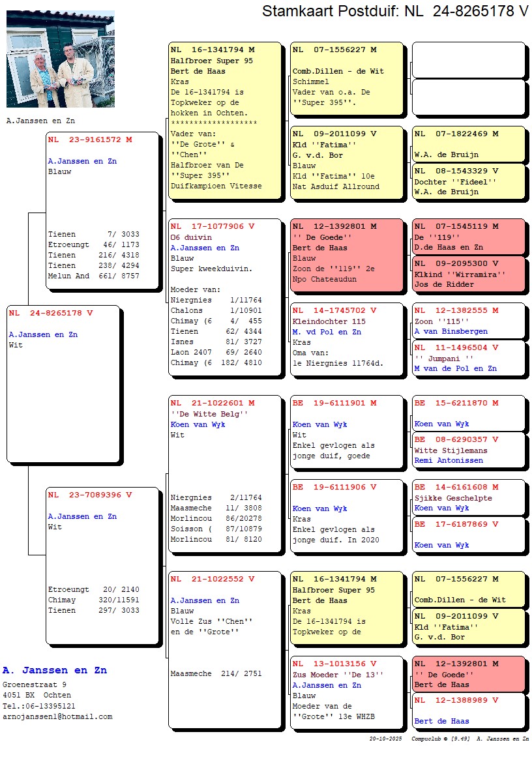The image size is (532, 764).
Task: Select Sjikke Geschelpte box BE 14-6161608 M
Action: (468, 497)
